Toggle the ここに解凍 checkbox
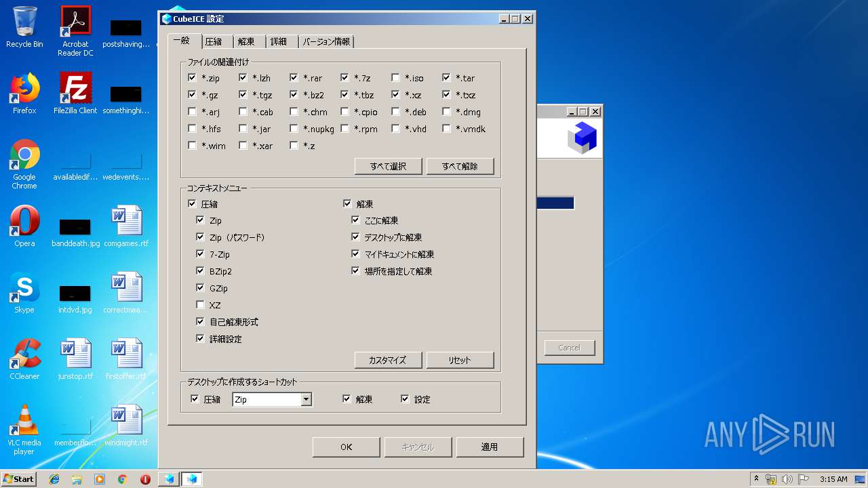This screenshot has height=488, width=868. point(355,220)
